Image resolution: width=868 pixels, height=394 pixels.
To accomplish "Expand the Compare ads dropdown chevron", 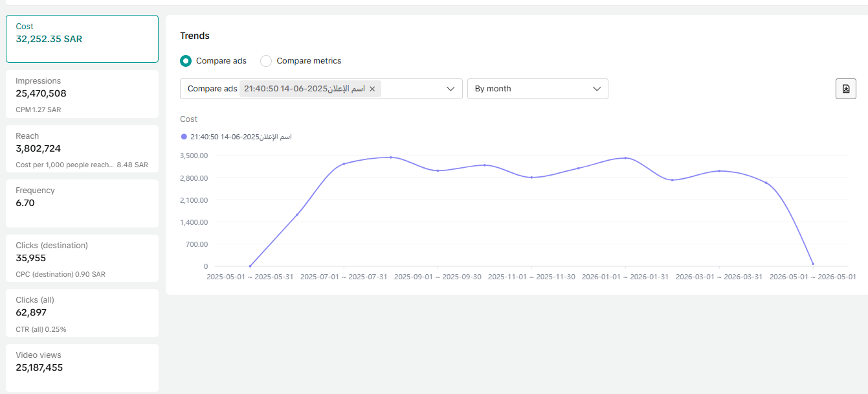I will pos(451,89).
